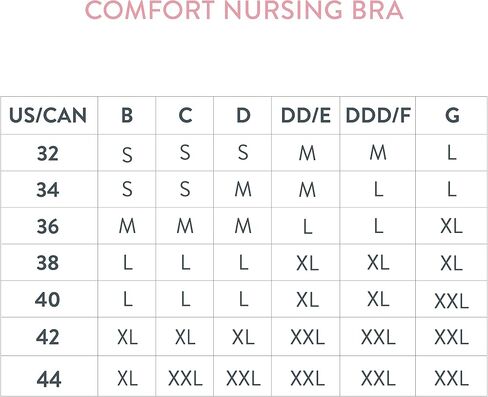Click the XXL cell for 40 G
Viewport: 488px width, 397px height.
coord(452,301)
